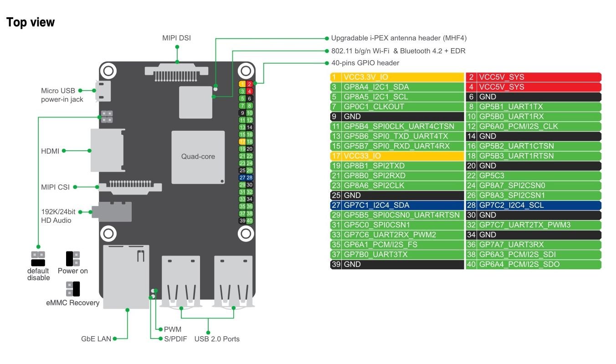Click the right USB 2.0 port icon
616x364 pixels.
pyautogui.click(x=233, y=280)
